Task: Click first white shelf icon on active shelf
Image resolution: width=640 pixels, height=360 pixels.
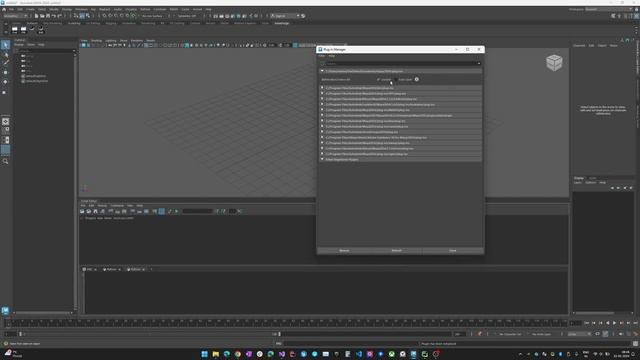Action: click(x=15, y=30)
